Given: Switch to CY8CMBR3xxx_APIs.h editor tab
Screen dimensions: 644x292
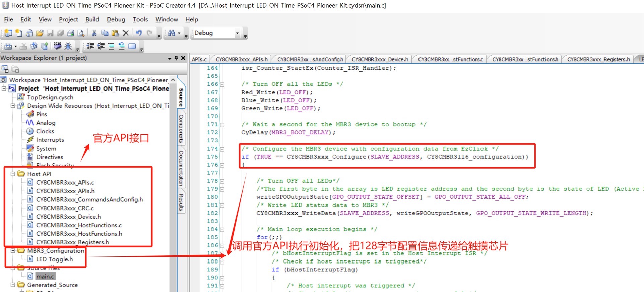Looking at the screenshot, I should tap(242, 59).
